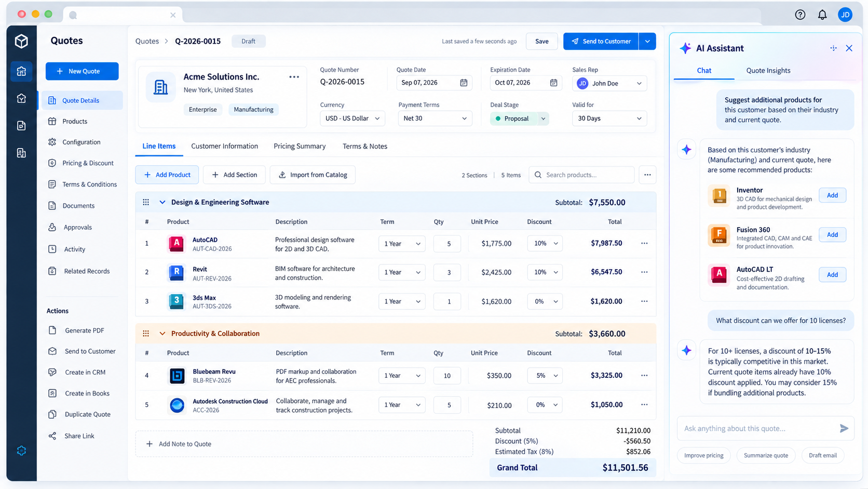Open row actions menu for AutoCAD line
This screenshot has width=868, height=489.
tap(644, 243)
